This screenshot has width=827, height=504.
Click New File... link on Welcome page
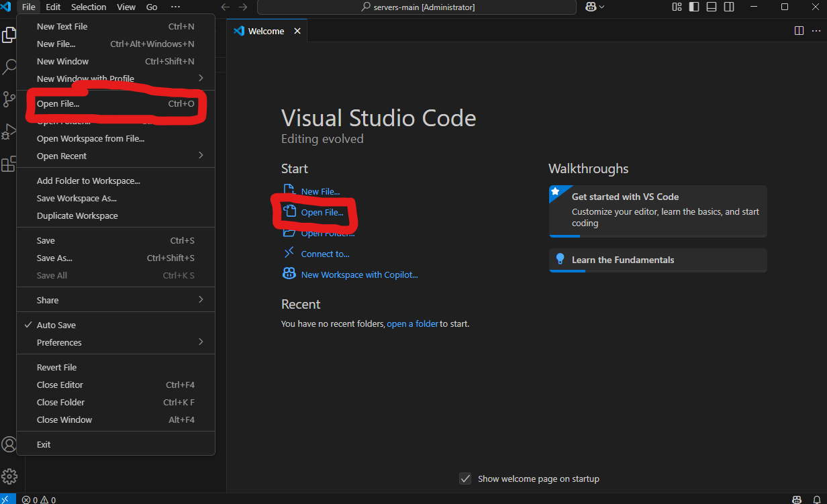[320, 191]
